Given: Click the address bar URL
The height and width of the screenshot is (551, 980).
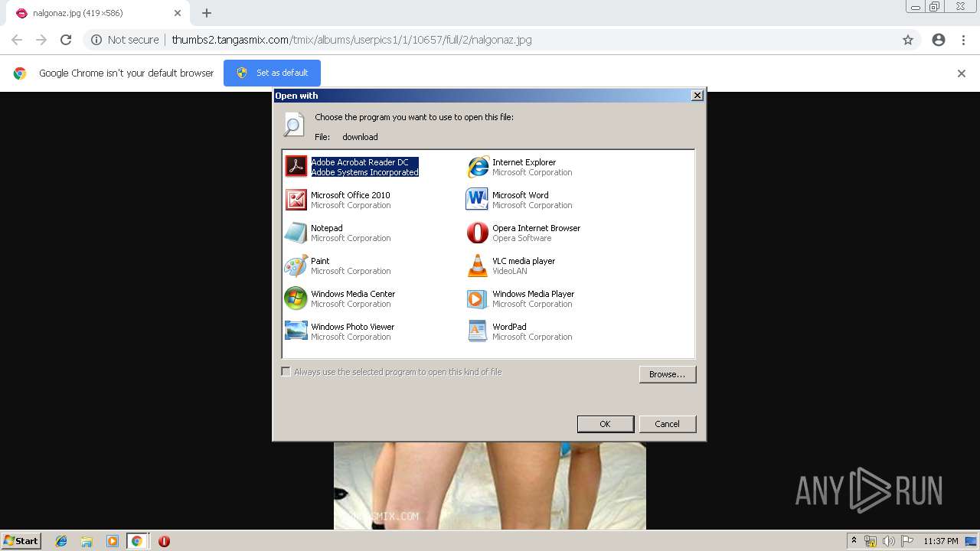Looking at the screenshot, I should (x=351, y=40).
